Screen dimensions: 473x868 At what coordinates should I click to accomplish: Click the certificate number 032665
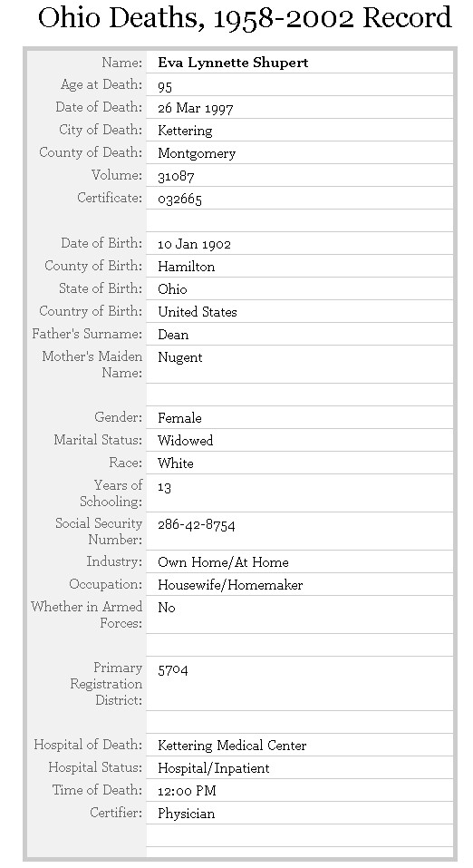coord(179,200)
